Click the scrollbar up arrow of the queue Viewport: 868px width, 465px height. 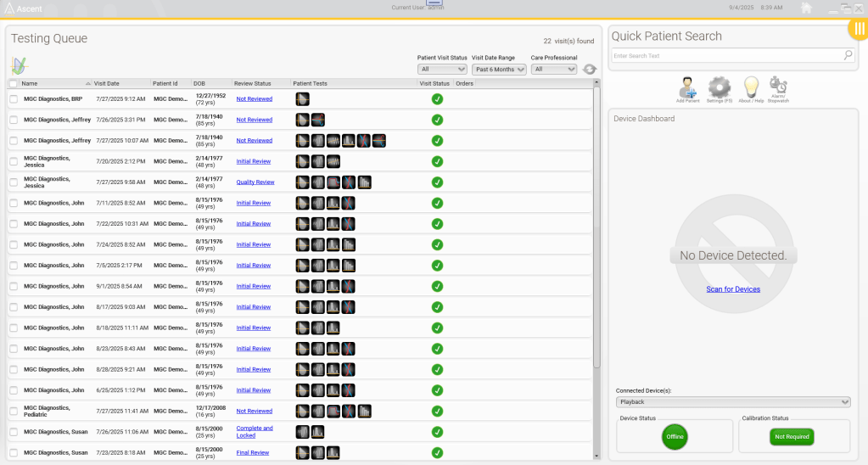[596, 82]
